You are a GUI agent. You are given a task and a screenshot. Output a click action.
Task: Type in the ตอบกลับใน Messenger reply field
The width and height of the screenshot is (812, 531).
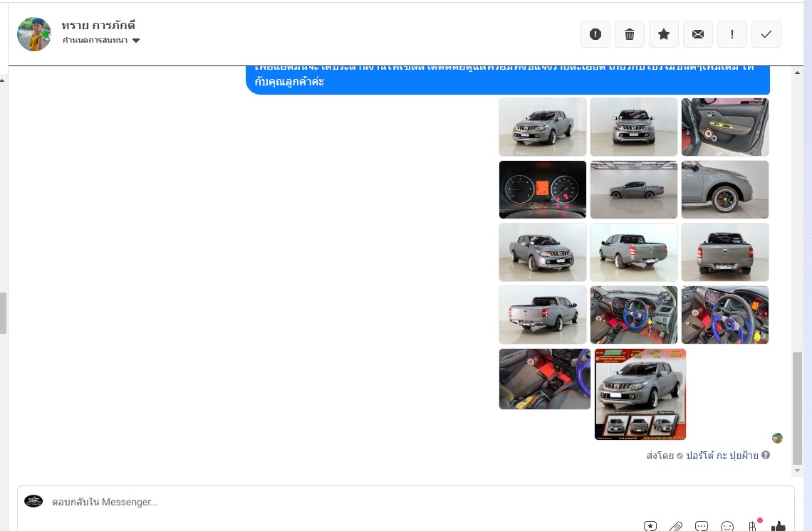point(342,502)
